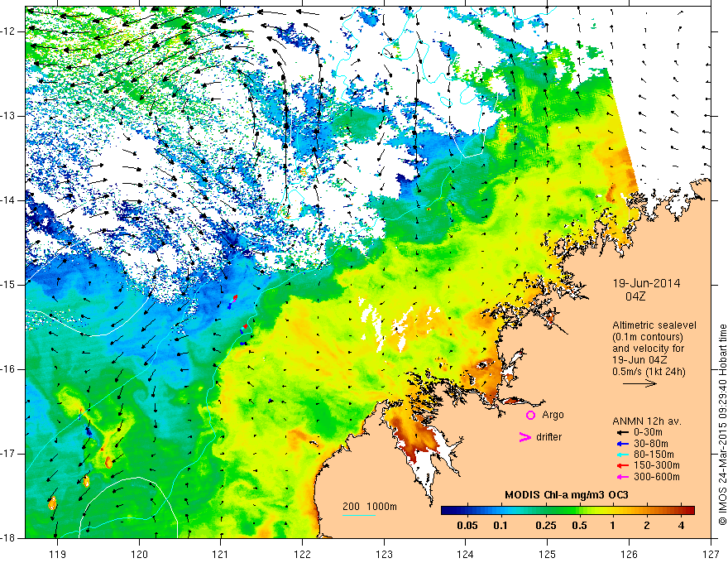Click the "120" longitude axis label
Viewport: 728px width, 563px height.
click(x=139, y=554)
